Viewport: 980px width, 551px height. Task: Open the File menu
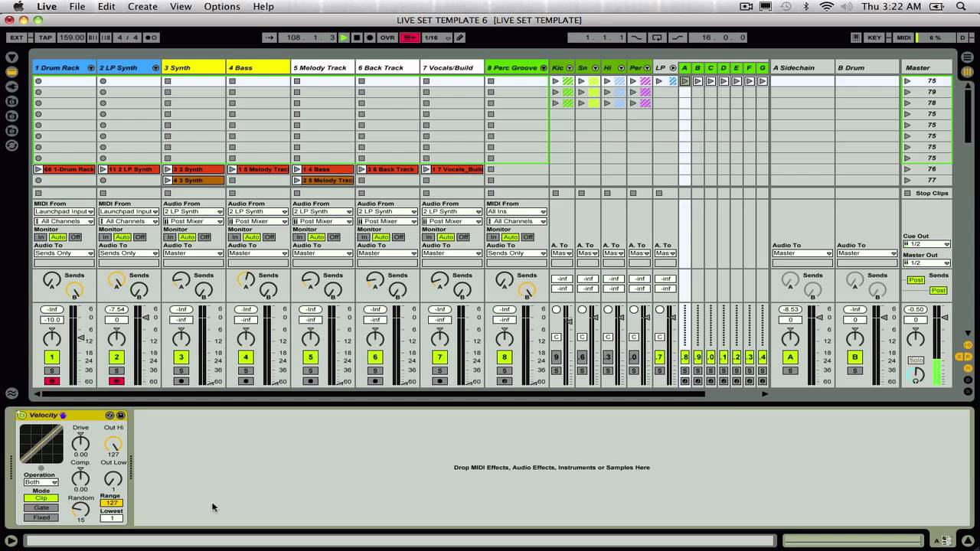pos(77,7)
